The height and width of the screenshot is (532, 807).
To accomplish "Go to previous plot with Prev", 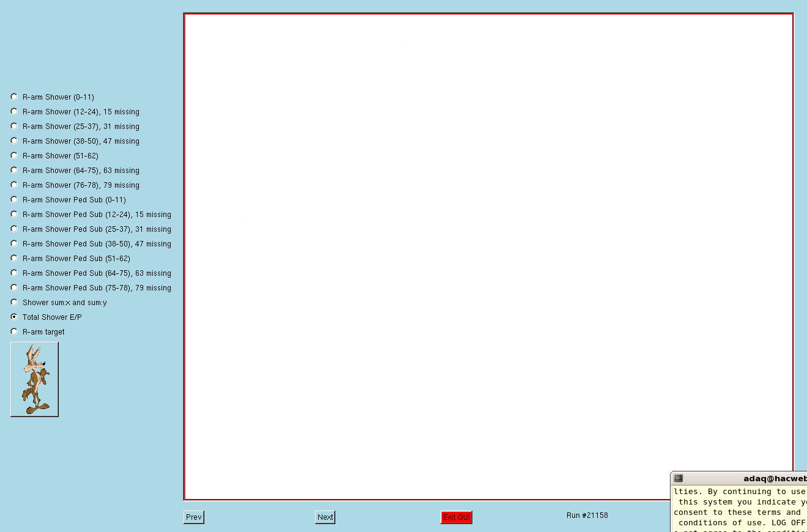I will [x=194, y=517].
